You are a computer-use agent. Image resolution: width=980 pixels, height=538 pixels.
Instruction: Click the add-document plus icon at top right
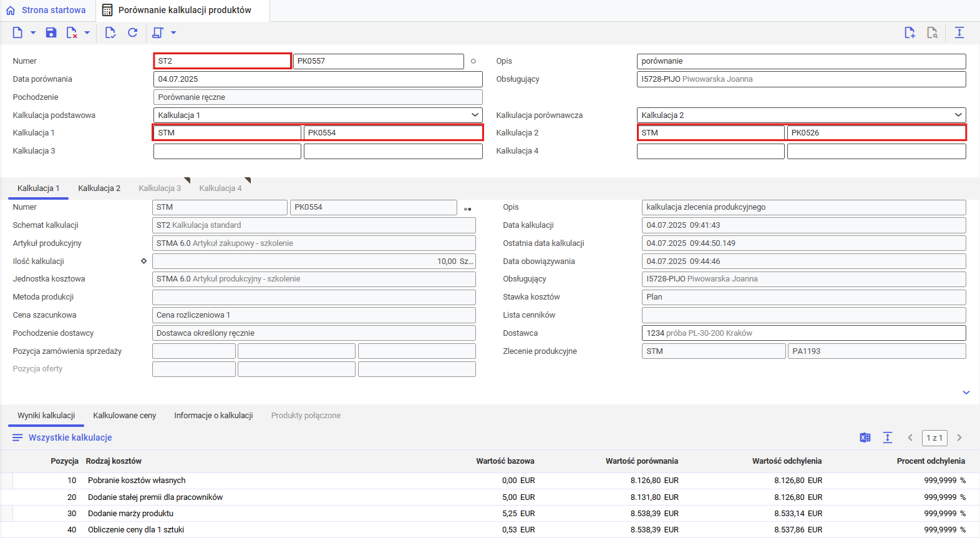tap(910, 32)
